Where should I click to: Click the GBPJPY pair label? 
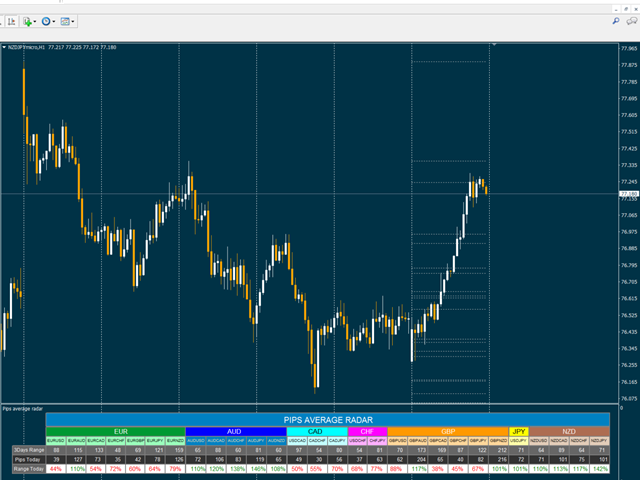pos(478,441)
